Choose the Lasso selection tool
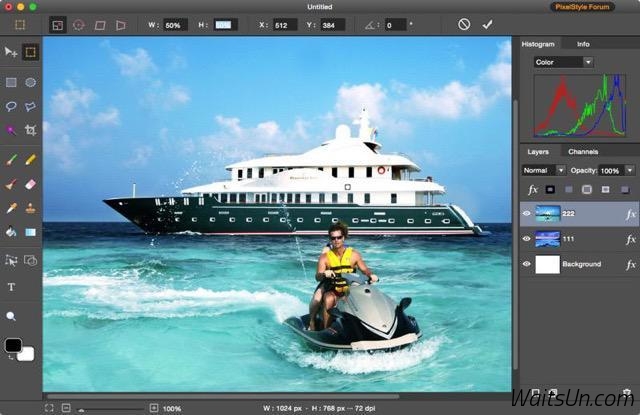Image resolution: width=640 pixels, height=415 pixels. coord(11,106)
